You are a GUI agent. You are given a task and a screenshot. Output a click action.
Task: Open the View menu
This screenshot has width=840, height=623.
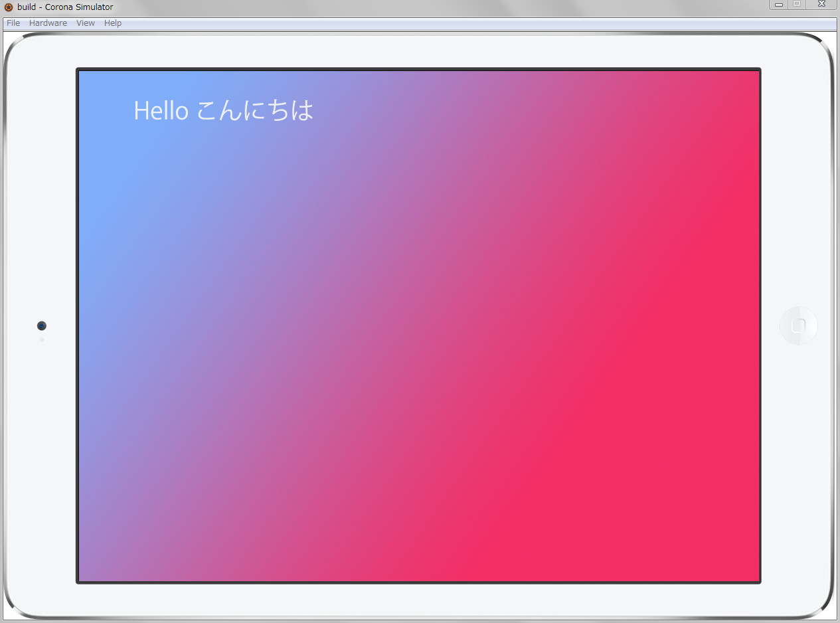pyautogui.click(x=86, y=23)
